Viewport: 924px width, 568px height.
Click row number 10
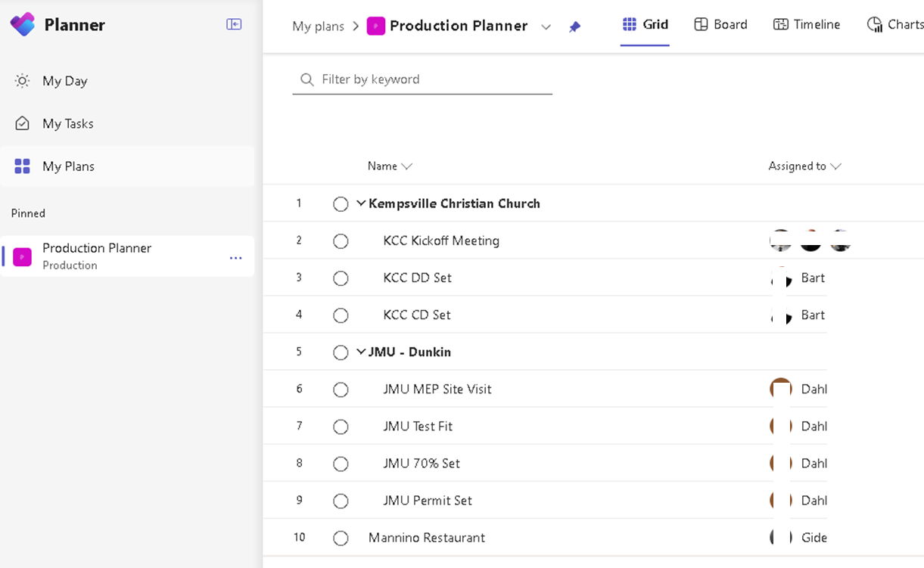pyautogui.click(x=300, y=538)
